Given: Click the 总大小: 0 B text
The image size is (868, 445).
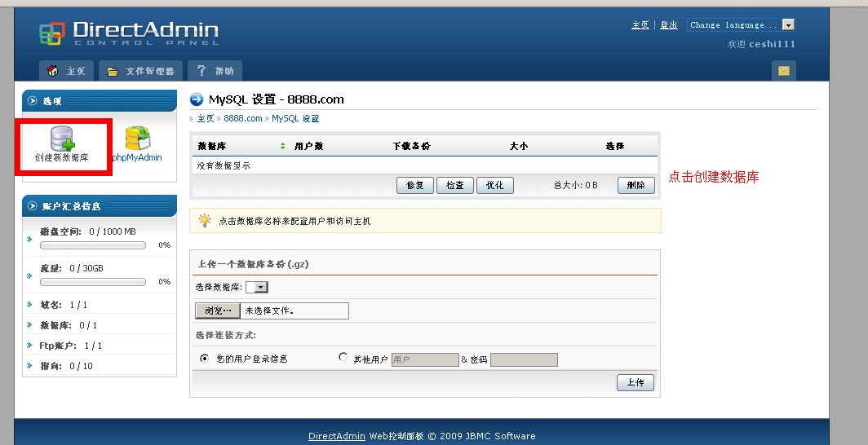Looking at the screenshot, I should tap(576, 185).
